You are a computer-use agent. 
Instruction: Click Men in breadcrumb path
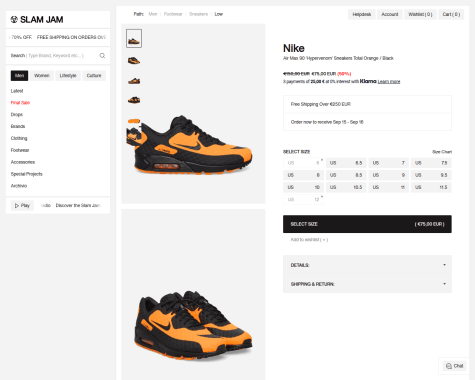pos(153,14)
